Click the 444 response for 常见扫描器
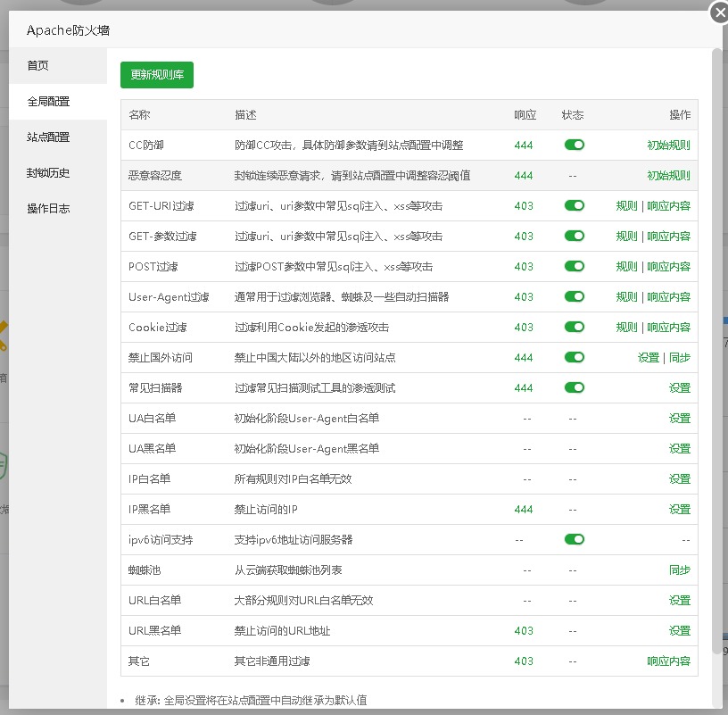The width and height of the screenshot is (728, 715). tap(524, 388)
